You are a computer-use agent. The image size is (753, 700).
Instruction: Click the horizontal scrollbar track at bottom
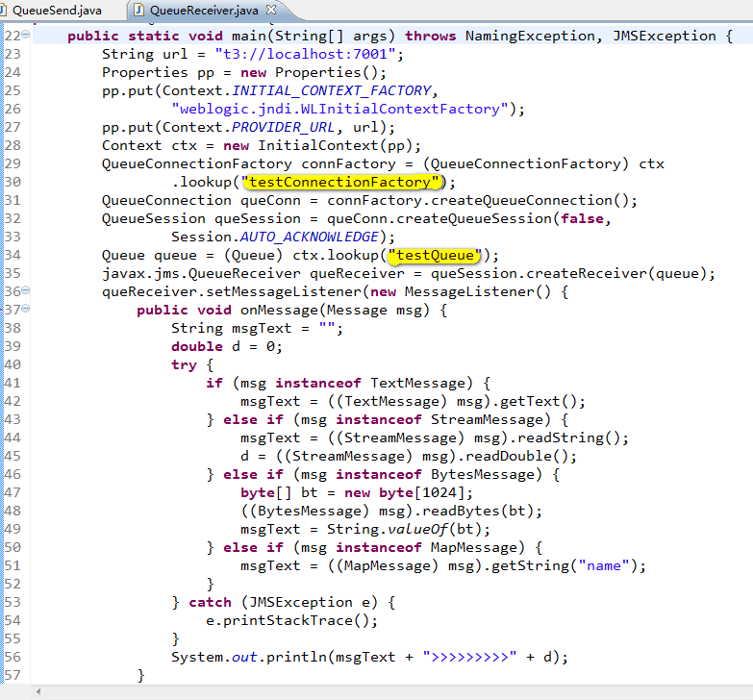pos(385,692)
